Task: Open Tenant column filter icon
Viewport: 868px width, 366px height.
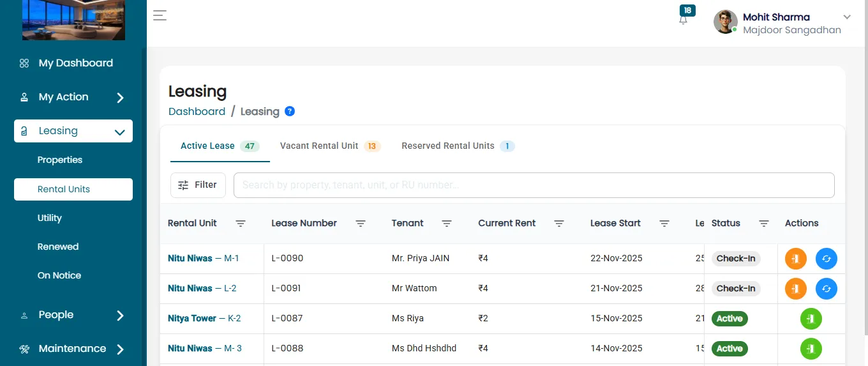Action: pos(447,223)
